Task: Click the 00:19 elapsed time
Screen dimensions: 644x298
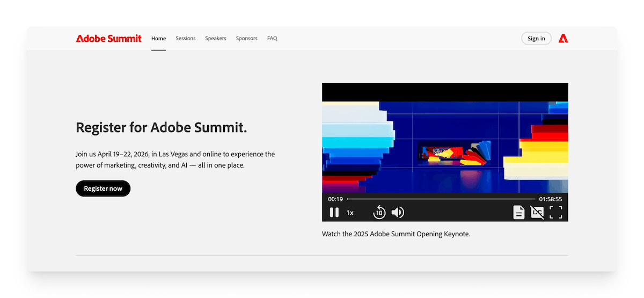Action: [335, 199]
